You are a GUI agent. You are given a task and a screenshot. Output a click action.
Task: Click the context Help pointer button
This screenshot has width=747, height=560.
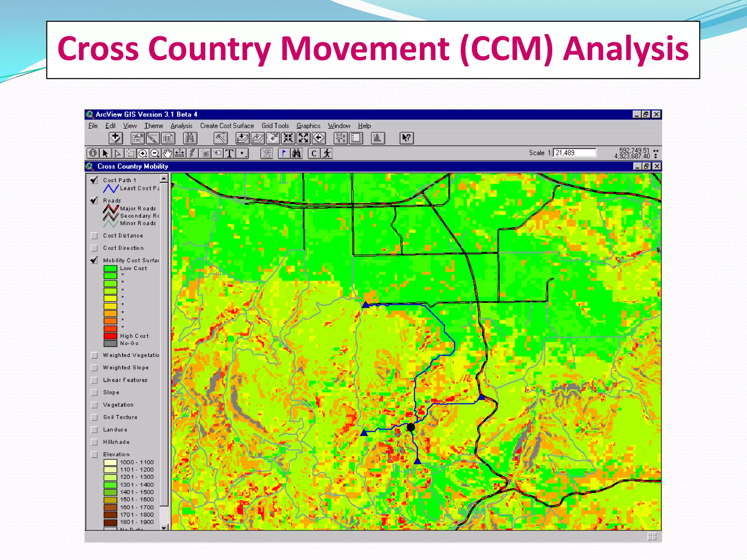(406, 138)
